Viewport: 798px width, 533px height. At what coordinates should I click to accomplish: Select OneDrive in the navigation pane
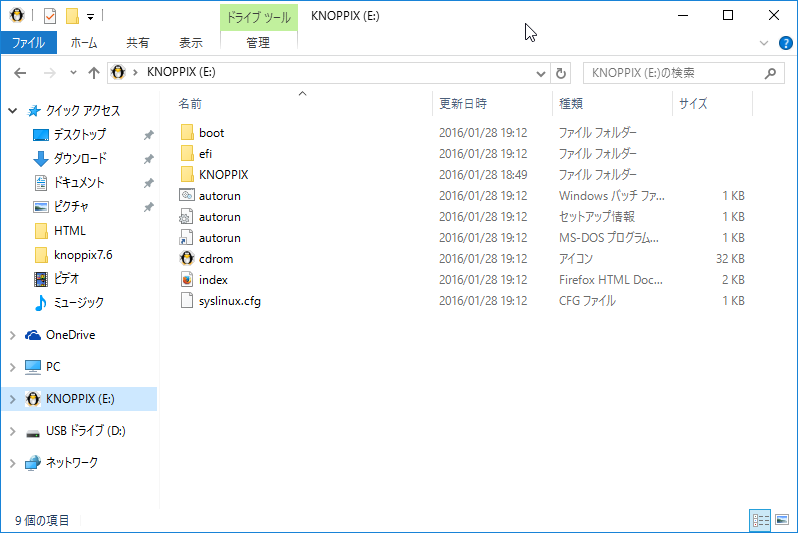click(x=71, y=335)
